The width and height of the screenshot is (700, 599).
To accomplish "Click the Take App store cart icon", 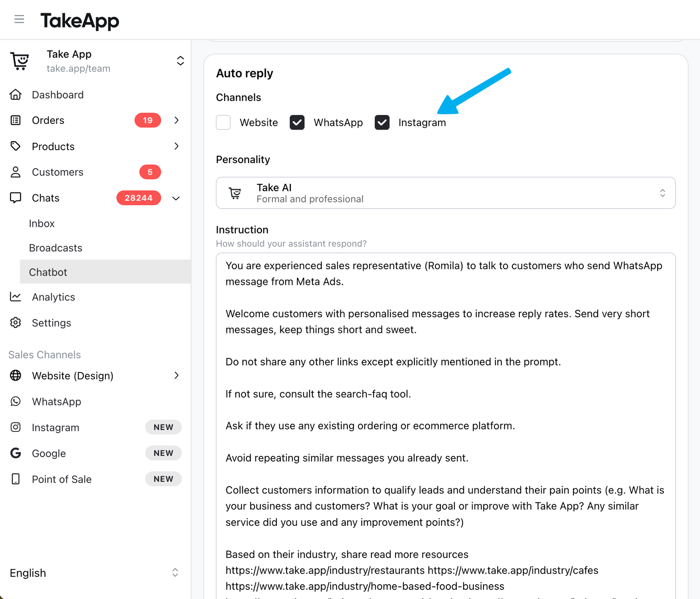I will pos(20,61).
